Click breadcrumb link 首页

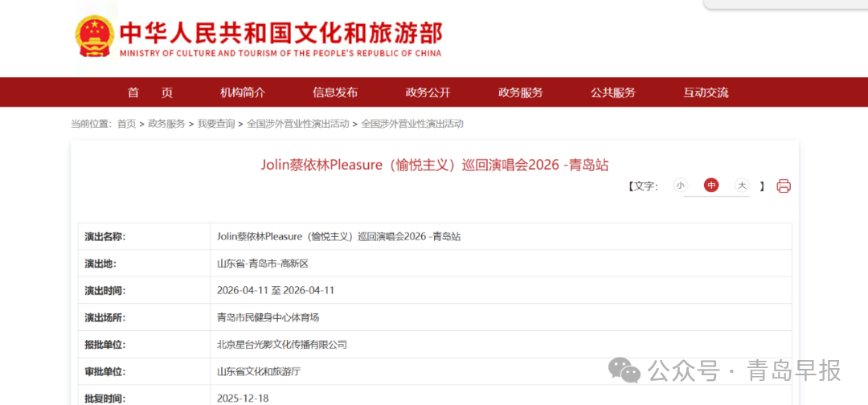[126, 124]
